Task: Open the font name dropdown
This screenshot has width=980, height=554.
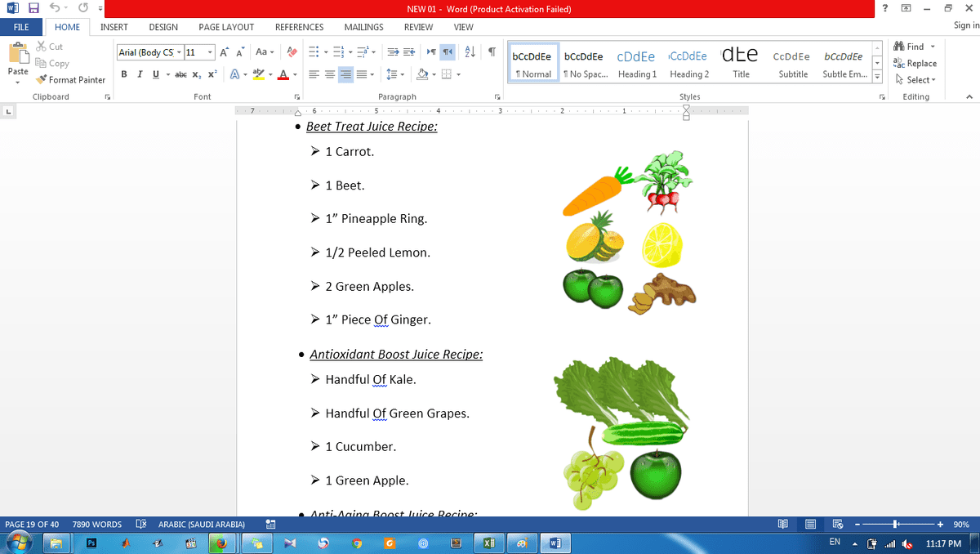Action: (178, 52)
